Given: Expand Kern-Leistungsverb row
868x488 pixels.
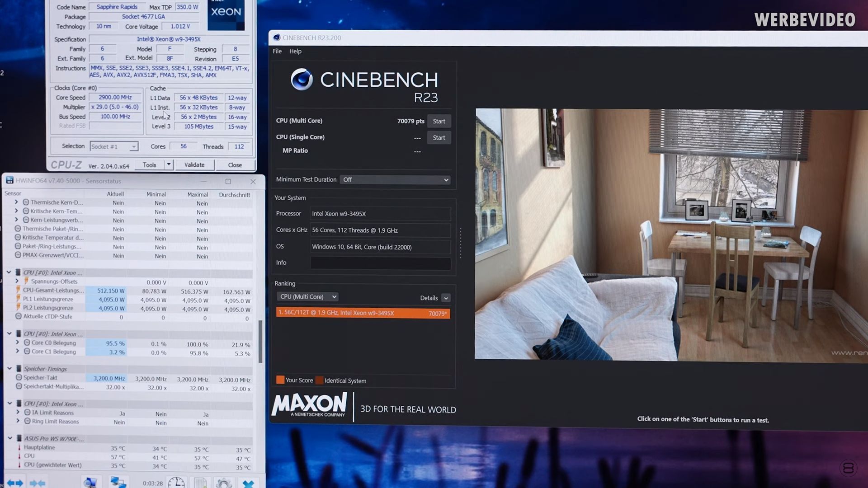Looking at the screenshot, I should click(x=16, y=220).
